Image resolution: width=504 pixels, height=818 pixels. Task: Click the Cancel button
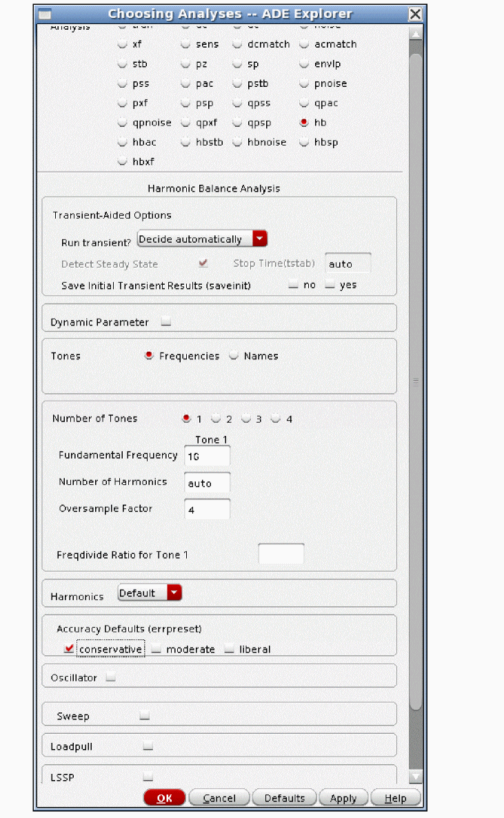(x=219, y=798)
